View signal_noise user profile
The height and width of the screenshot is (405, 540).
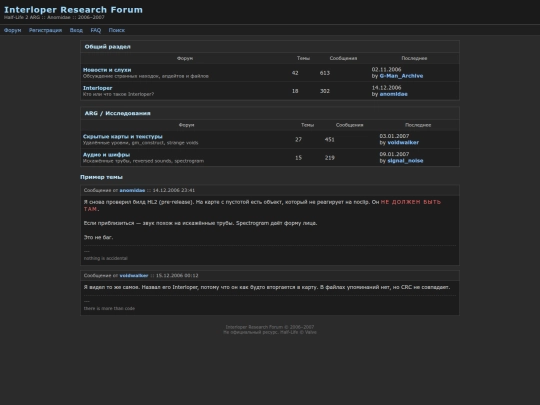click(405, 161)
